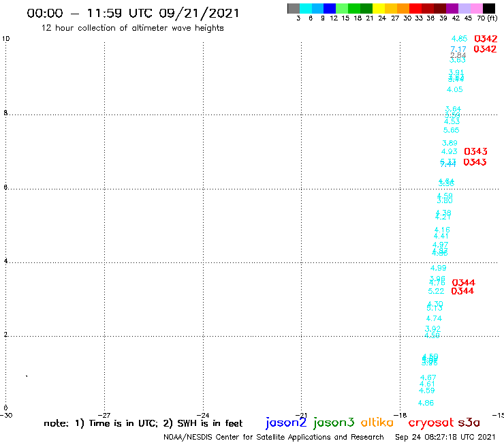Screen dimensions: 504x443
Task: Select the dark red 's3a' legend label
Action: 469,423
